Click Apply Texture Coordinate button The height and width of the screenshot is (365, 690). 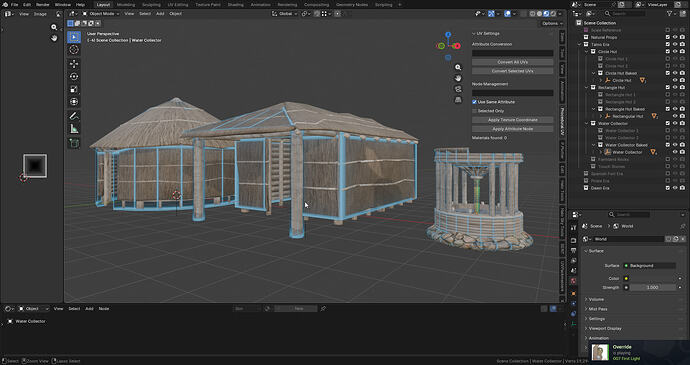tap(513, 120)
